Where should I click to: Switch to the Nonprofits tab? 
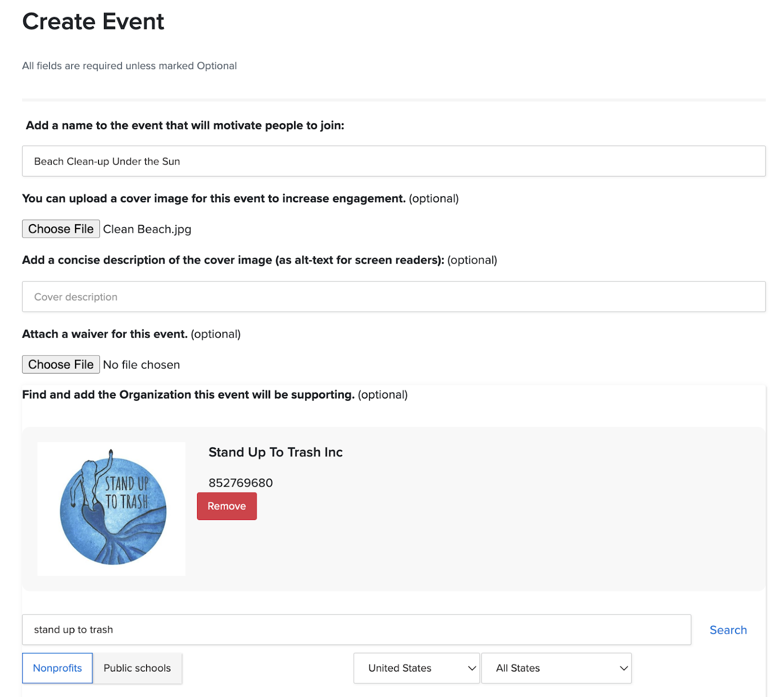click(57, 668)
